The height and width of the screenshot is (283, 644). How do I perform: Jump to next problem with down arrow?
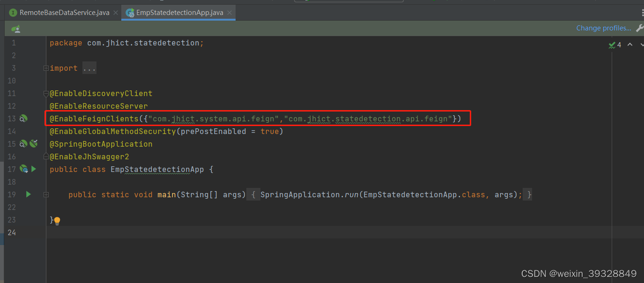point(642,45)
